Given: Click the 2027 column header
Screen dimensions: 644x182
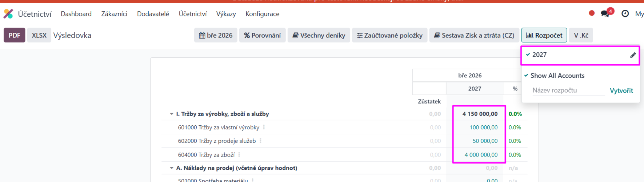Looking at the screenshot, I should [x=475, y=88].
